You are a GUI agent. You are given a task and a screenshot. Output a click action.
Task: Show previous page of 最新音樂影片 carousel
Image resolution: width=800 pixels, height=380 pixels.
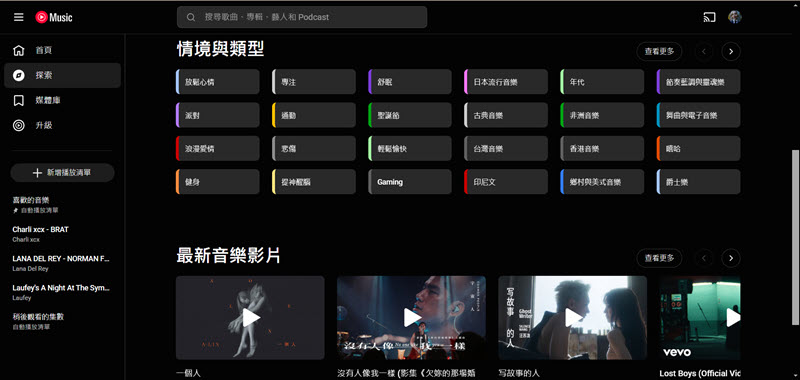(704, 258)
